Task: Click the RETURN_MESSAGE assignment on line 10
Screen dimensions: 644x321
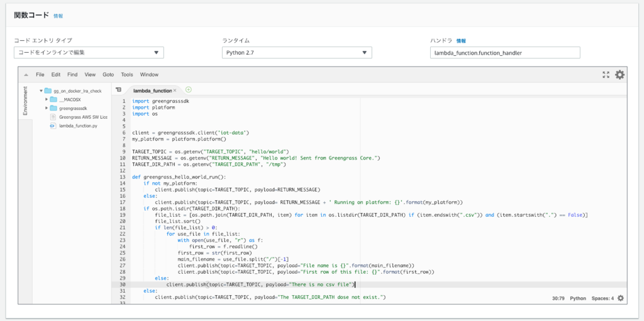Action: coord(257,158)
